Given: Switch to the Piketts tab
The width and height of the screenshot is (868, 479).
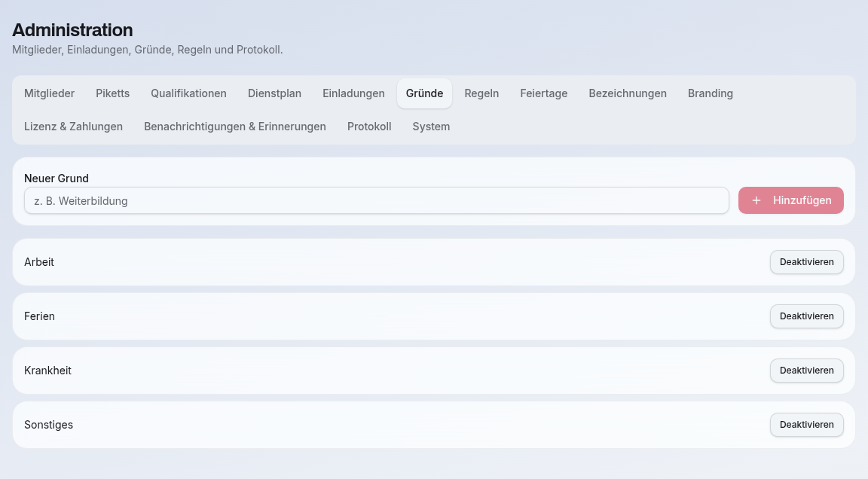Looking at the screenshot, I should coord(112,93).
